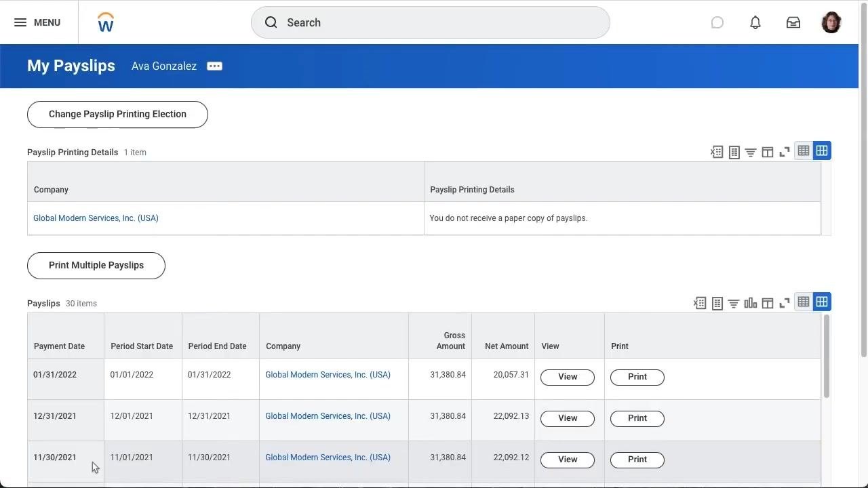The height and width of the screenshot is (488, 868).
Task: Filter the Payslip Printing Details table
Action: [x=751, y=152]
